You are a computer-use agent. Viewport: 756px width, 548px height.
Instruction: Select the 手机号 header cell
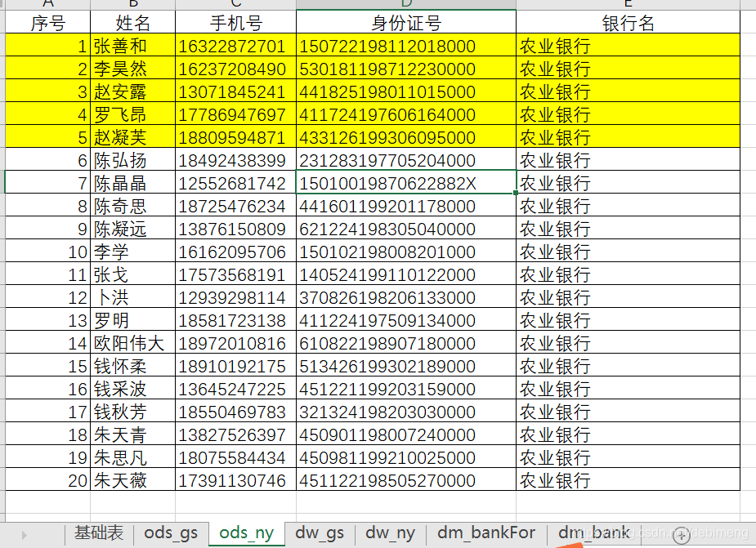[x=235, y=22]
